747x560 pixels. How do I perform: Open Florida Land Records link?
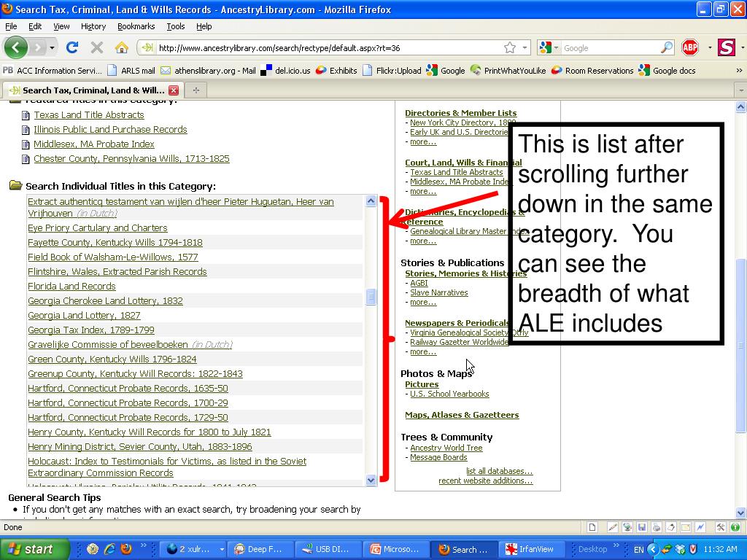[x=71, y=286]
